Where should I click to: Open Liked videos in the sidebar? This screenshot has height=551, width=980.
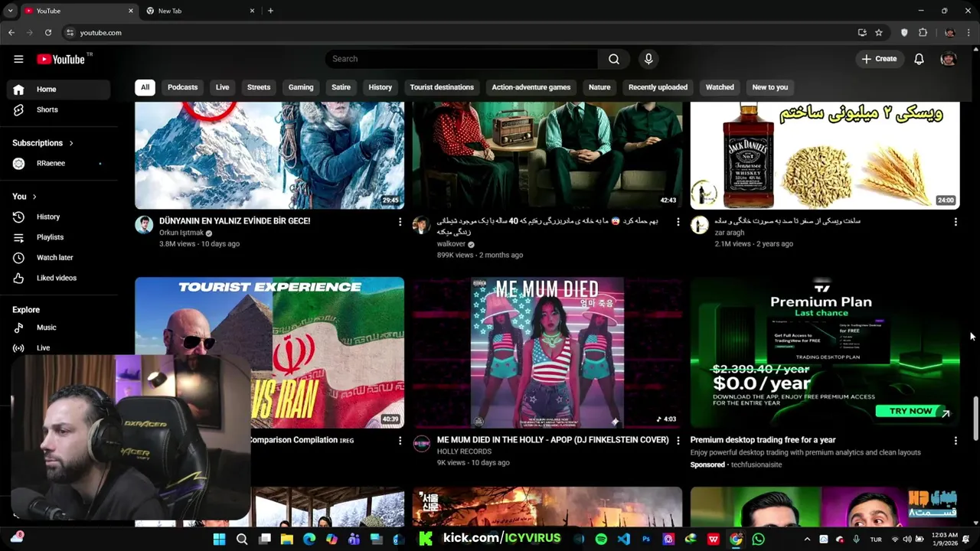click(59, 278)
